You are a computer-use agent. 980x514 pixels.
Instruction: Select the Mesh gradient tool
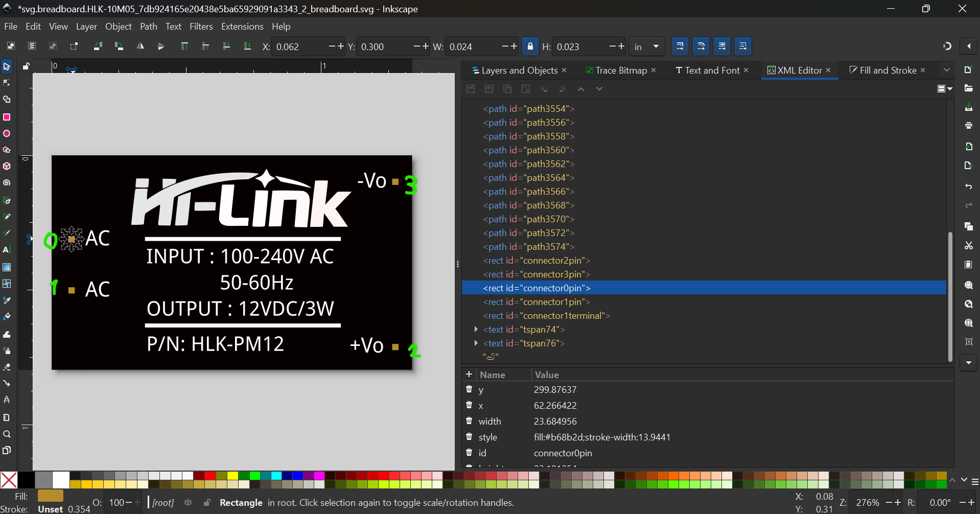(7, 284)
